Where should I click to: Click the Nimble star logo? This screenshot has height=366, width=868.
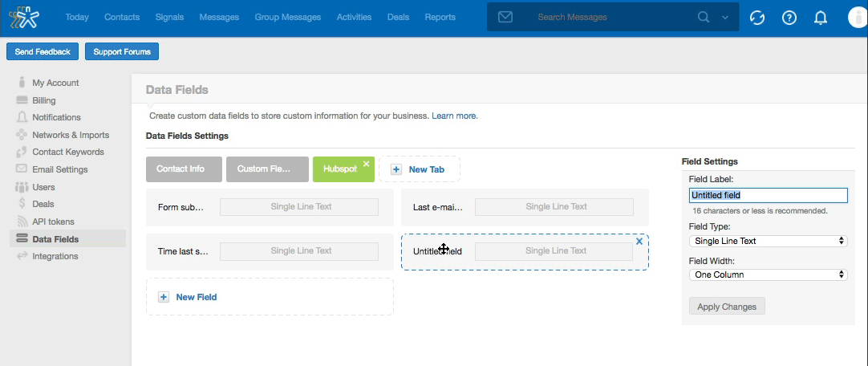click(x=24, y=17)
